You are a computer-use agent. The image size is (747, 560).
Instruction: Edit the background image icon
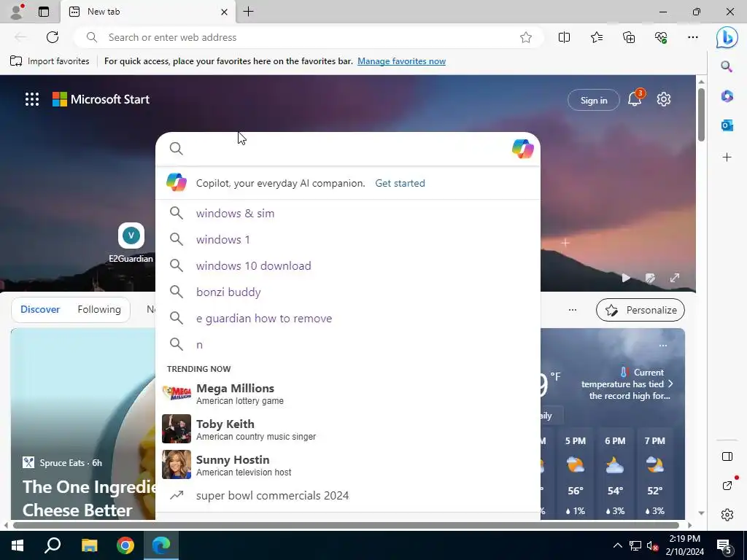pyautogui.click(x=650, y=278)
